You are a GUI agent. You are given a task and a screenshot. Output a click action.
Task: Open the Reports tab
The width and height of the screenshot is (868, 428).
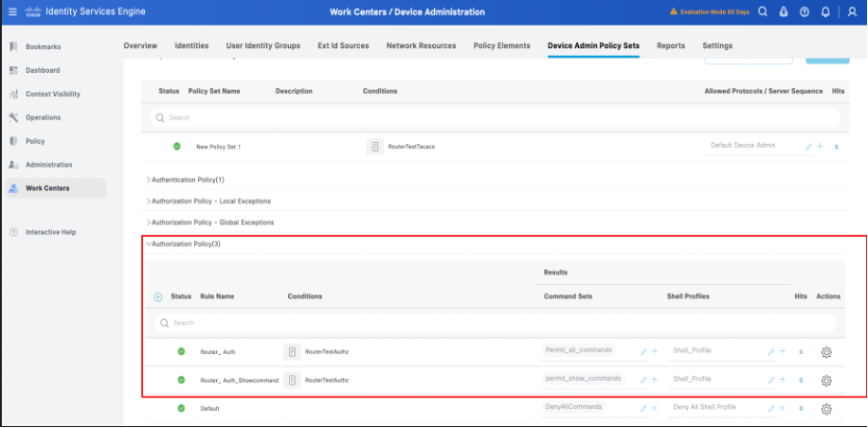tap(671, 46)
